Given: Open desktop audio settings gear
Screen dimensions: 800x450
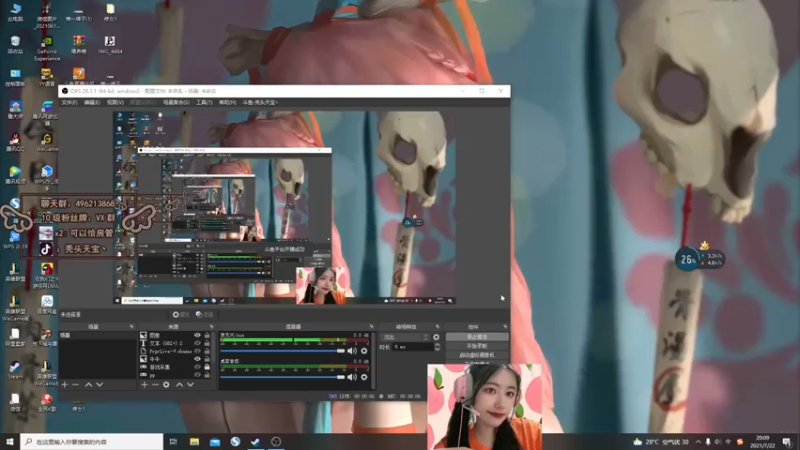Looking at the screenshot, I should pyautogui.click(x=364, y=377).
